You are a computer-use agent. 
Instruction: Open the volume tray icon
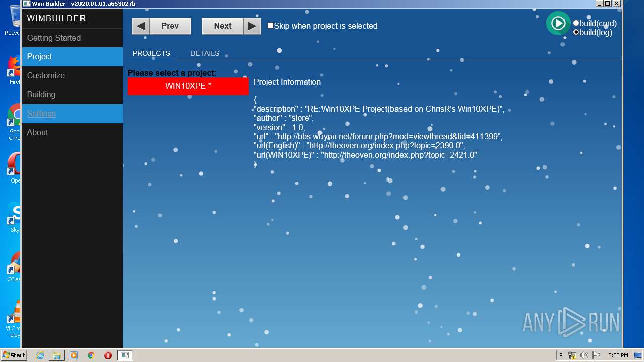584,355
